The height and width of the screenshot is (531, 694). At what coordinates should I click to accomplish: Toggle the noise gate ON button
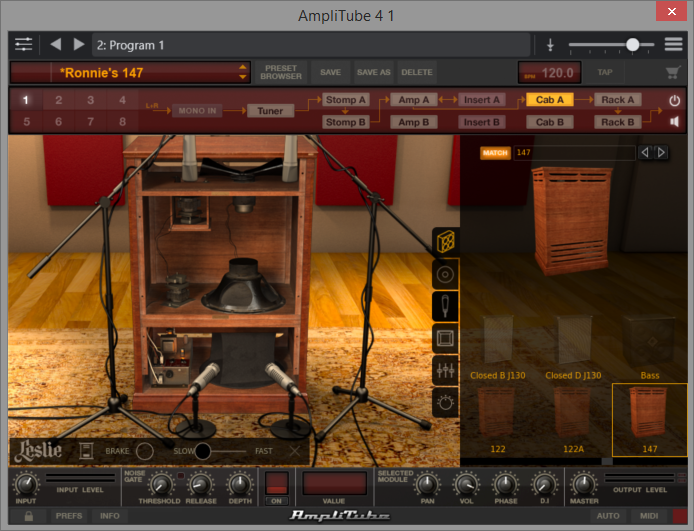click(x=276, y=501)
